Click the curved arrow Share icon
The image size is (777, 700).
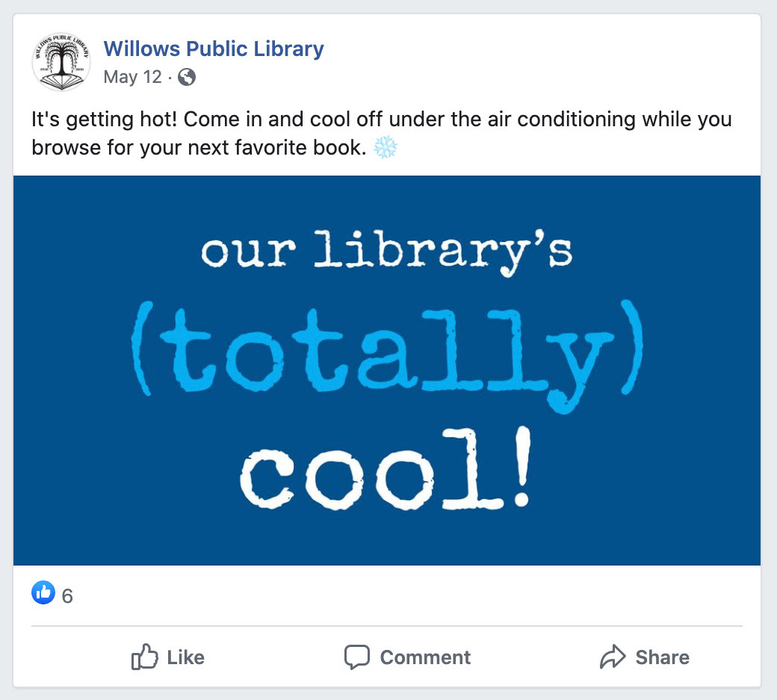pos(613,657)
